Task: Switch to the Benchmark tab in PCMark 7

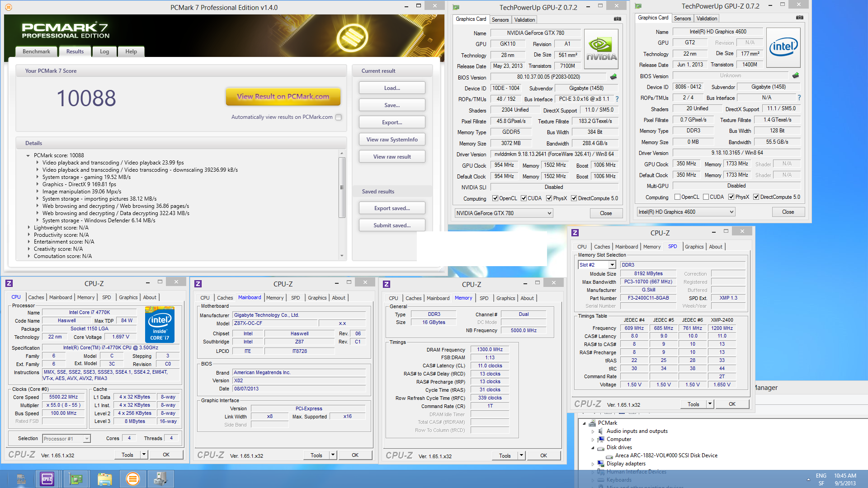Action: (x=36, y=52)
